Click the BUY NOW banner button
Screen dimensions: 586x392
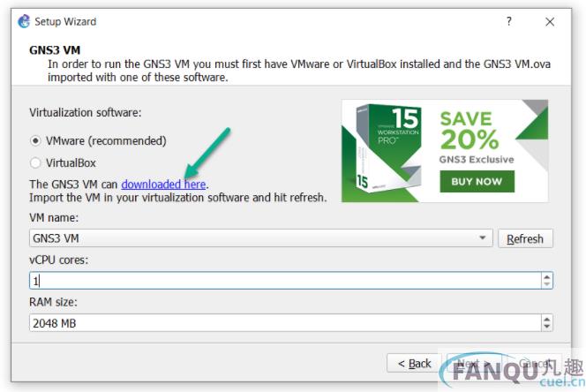[477, 181]
